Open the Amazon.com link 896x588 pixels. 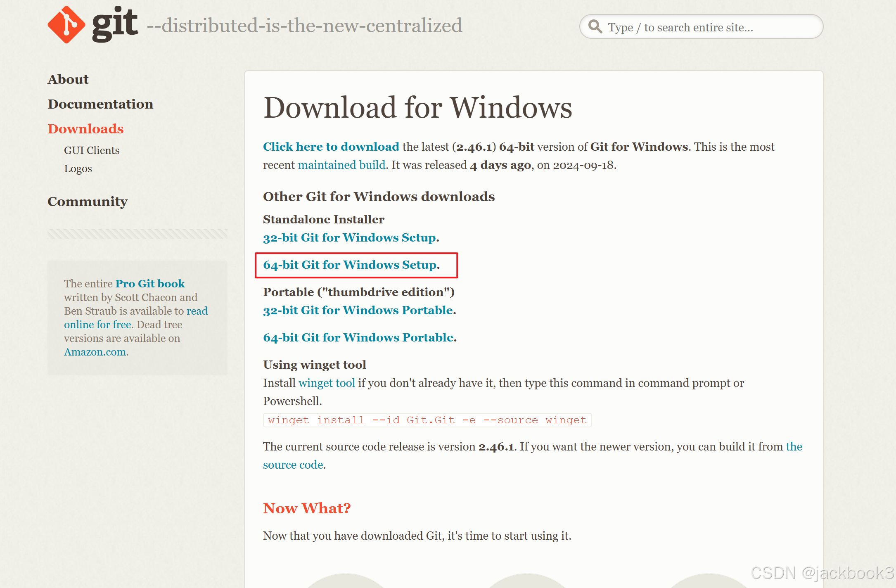click(95, 352)
